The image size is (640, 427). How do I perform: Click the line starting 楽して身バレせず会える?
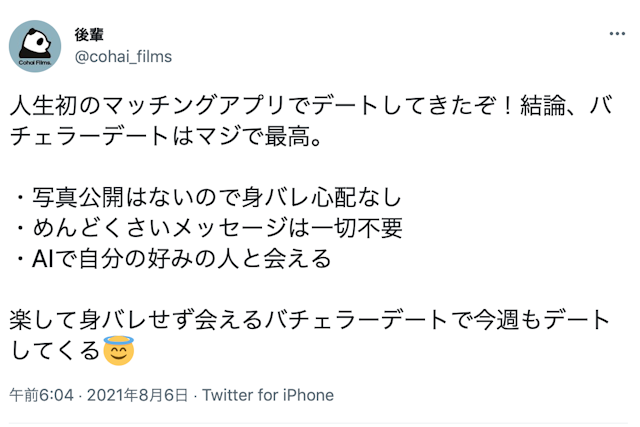tap(309, 320)
